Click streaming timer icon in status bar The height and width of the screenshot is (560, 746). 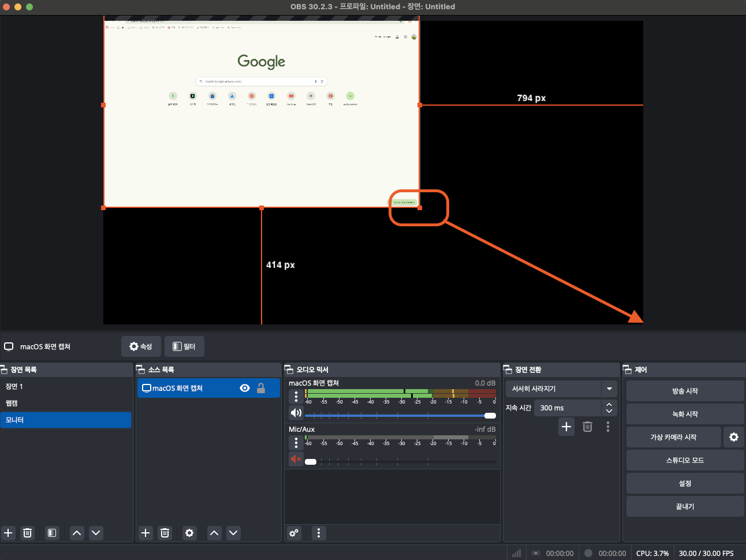click(x=536, y=553)
